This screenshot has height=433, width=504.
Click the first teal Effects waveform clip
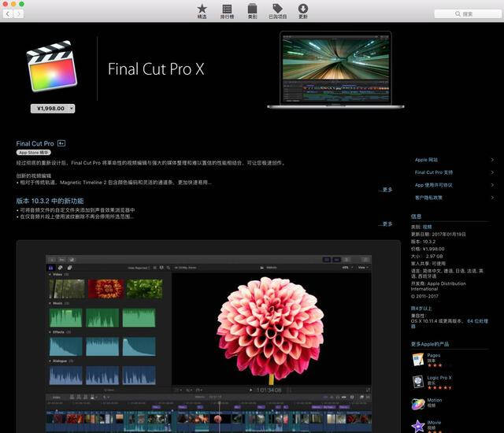[x=65, y=346]
